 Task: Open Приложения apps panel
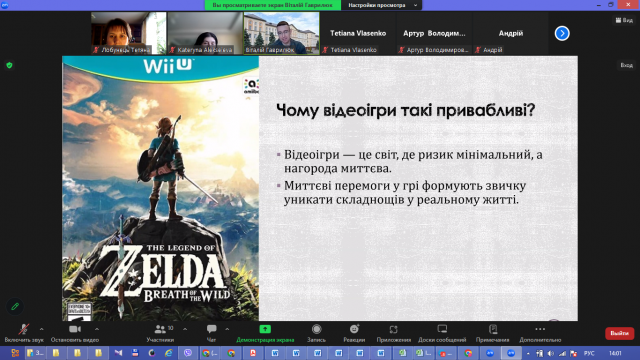pyautogui.click(x=393, y=333)
